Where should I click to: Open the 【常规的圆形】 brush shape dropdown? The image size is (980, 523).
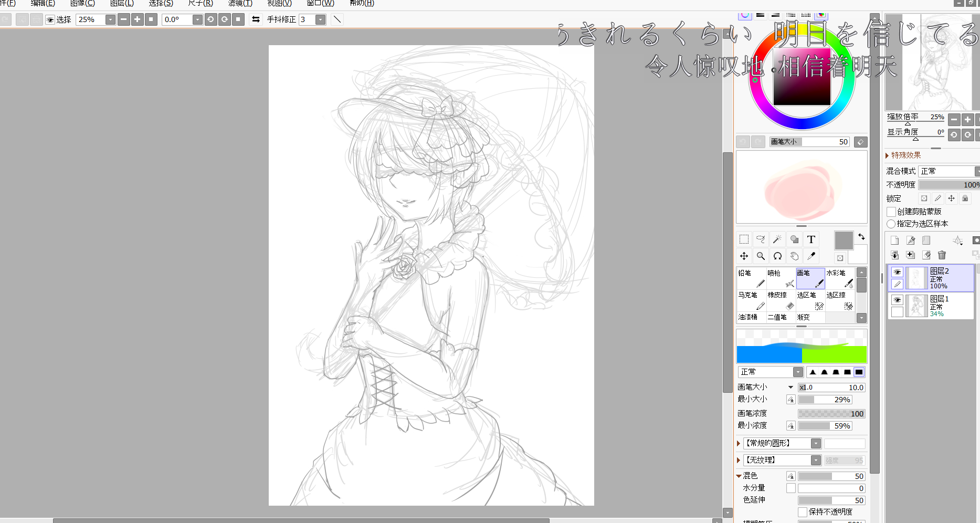point(816,444)
